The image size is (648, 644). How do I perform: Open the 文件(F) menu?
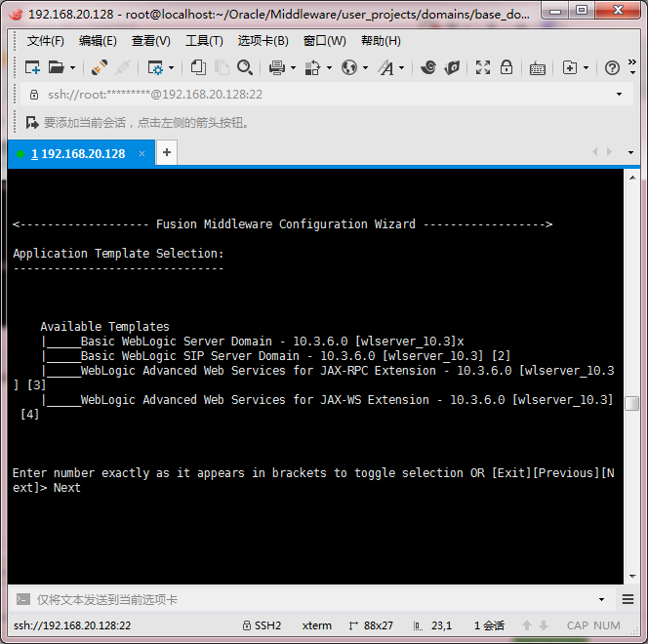click(46, 41)
